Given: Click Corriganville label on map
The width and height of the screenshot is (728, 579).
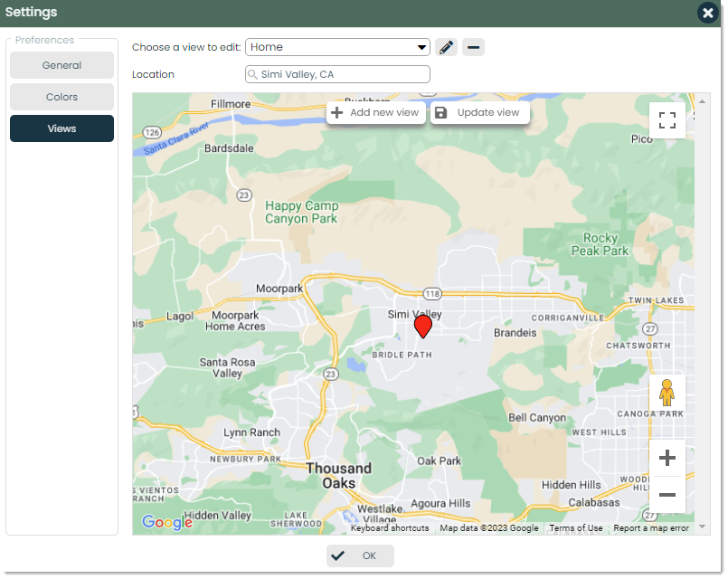Looking at the screenshot, I should (568, 318).
